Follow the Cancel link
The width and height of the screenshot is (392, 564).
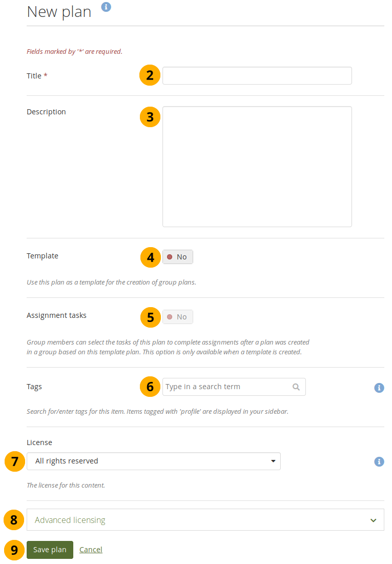click(91, 550)
